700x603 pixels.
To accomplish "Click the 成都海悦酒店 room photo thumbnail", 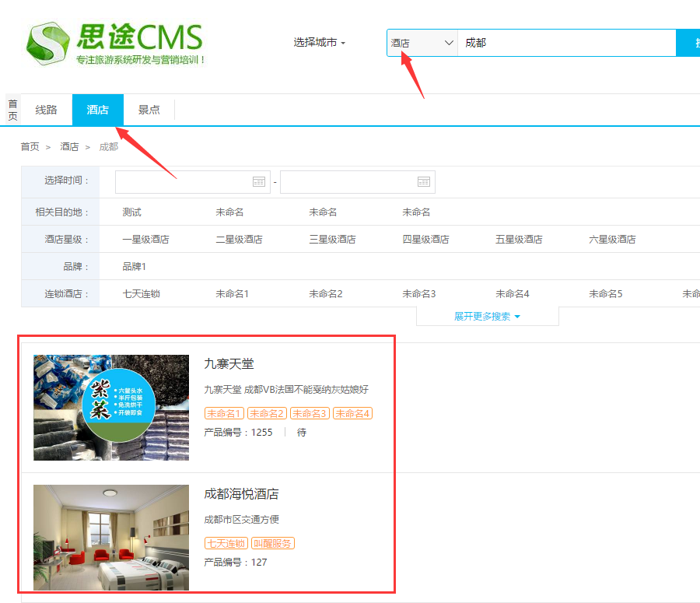I will point(111,537).
